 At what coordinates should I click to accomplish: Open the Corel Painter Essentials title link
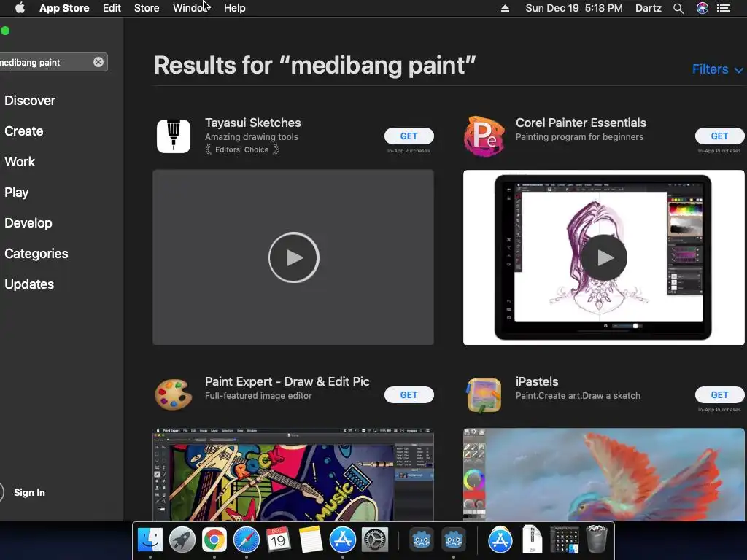click(x=581, y=122)
